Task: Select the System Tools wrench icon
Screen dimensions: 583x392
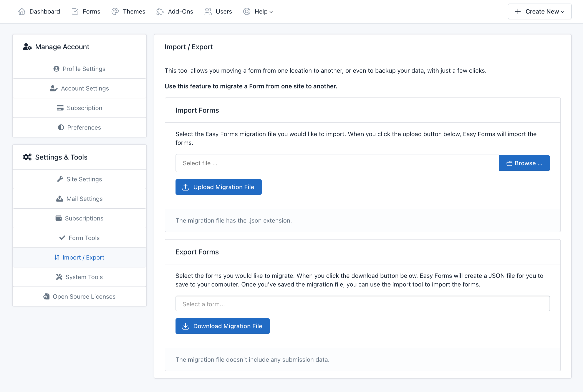Action: (x=59, y=277)
